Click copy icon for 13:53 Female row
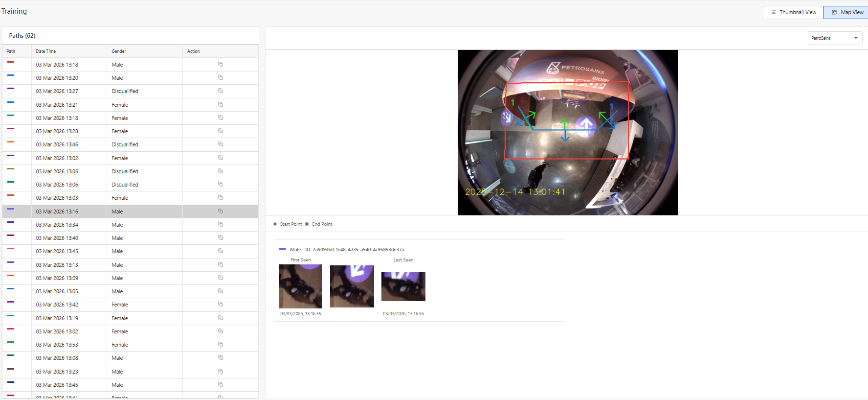This screenshot has height=400, width=868. (221, 345)
